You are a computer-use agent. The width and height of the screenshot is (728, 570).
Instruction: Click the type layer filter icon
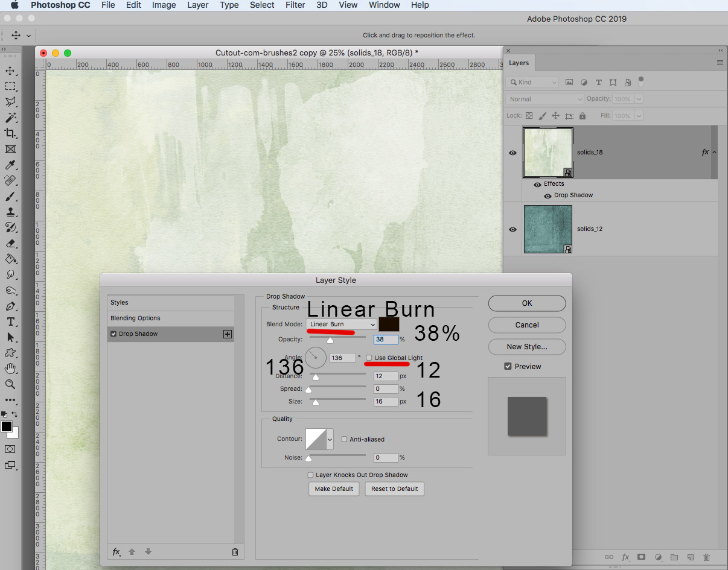[599, 82]
